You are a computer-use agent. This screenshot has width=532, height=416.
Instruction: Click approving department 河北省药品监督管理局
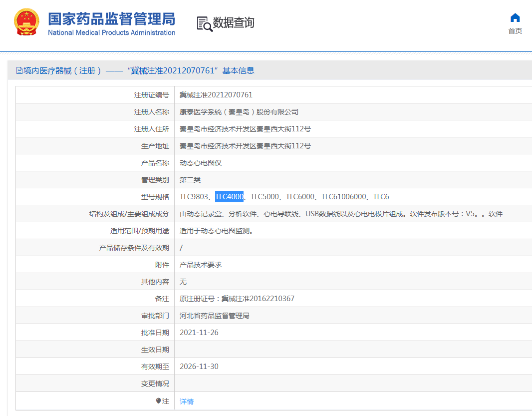click(215, 316)
